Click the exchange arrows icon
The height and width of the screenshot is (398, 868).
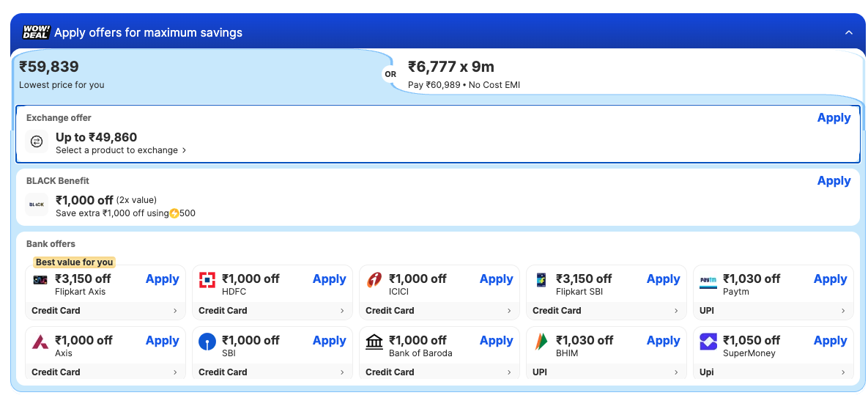(37, 142)
